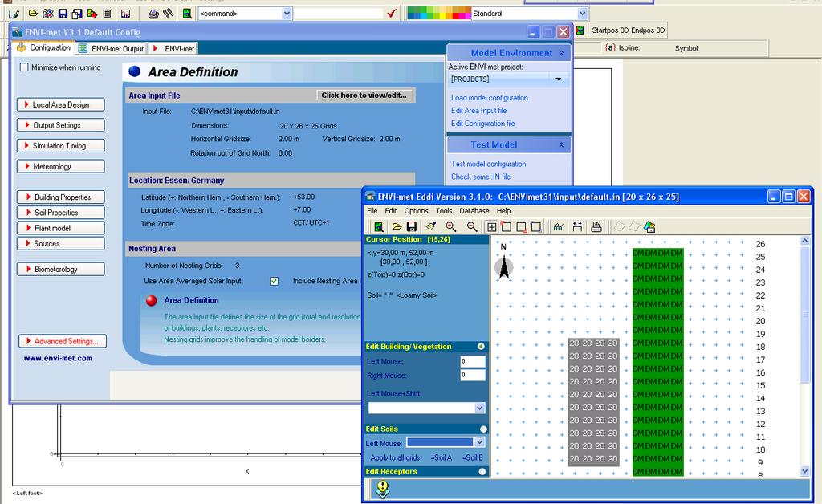Open the soil Left Mouse dropdown
822x504 pixels.
tap(480, 443)
